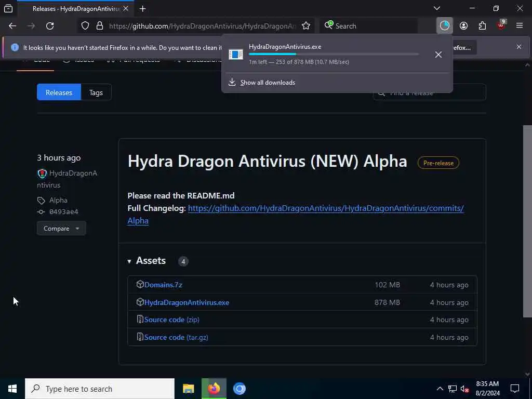Click the padlock site security icon

[99, 26]
